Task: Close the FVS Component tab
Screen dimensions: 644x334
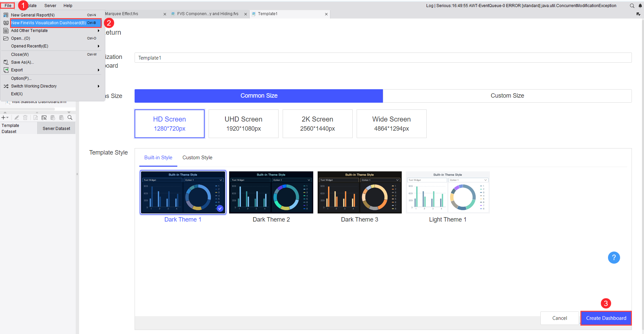Action: pos(246,14)
